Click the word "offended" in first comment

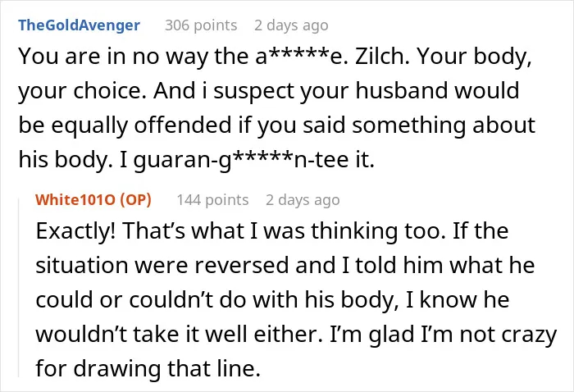click(183, 125)
